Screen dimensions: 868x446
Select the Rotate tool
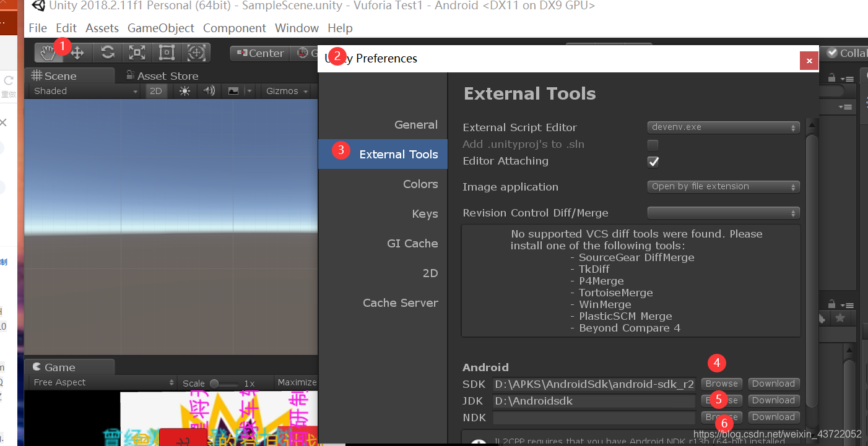pyautogui.click(x=108, y=53)
